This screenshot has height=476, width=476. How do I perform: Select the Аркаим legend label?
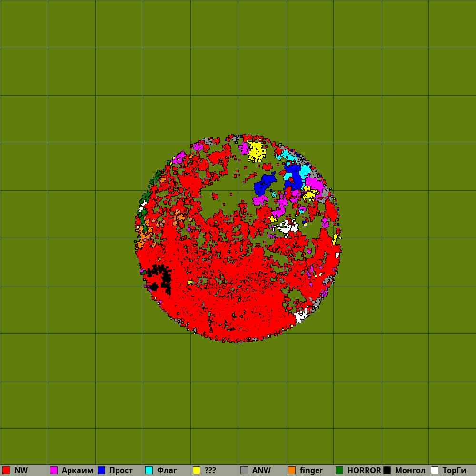tap(78, 470)
